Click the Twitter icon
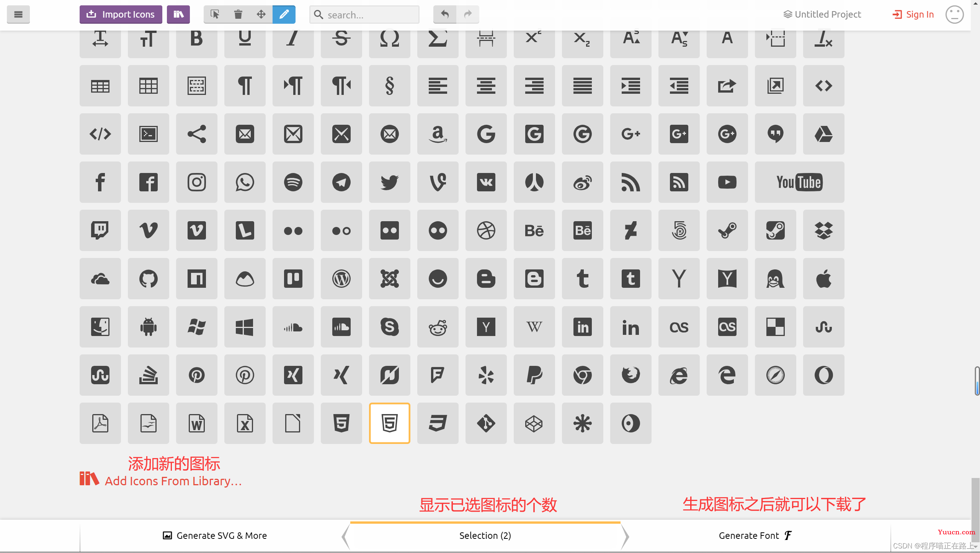Screen dimensions: 980x553 (x=390, y=182)
